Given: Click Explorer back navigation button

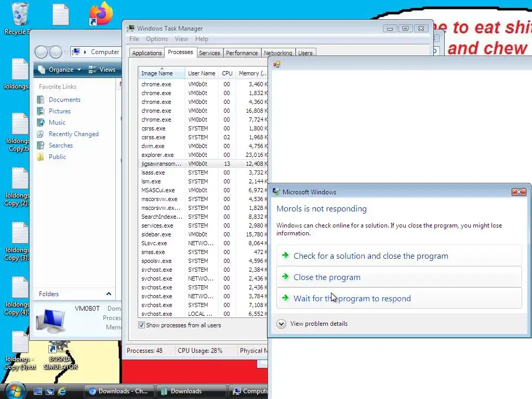Looking at the screenshot, I should point(41,52).
